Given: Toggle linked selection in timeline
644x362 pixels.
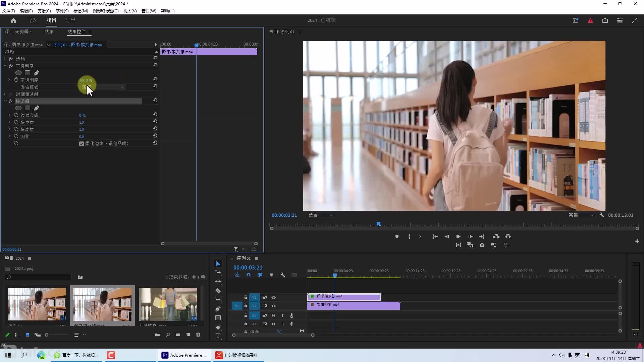Looking at the screenshot, I should click(260, 275).
